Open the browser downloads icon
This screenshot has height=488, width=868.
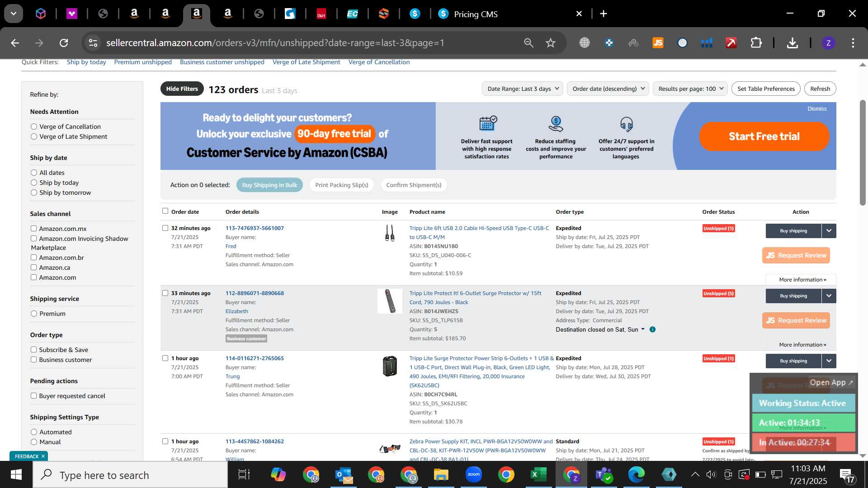pyautogui.click(x=792, y=43)
